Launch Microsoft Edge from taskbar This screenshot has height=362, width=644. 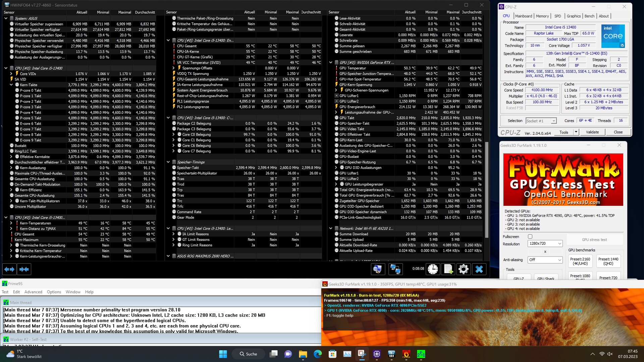coord(318,354)
